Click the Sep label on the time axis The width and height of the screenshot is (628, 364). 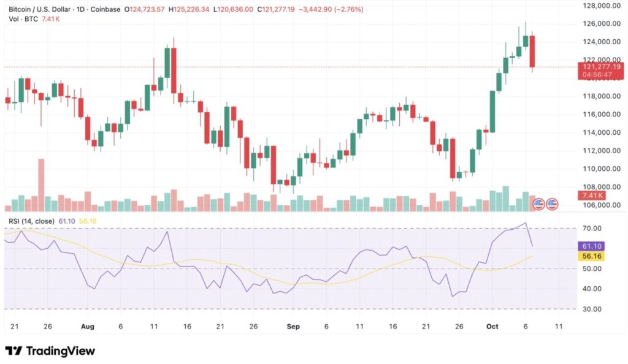[292, 327]
